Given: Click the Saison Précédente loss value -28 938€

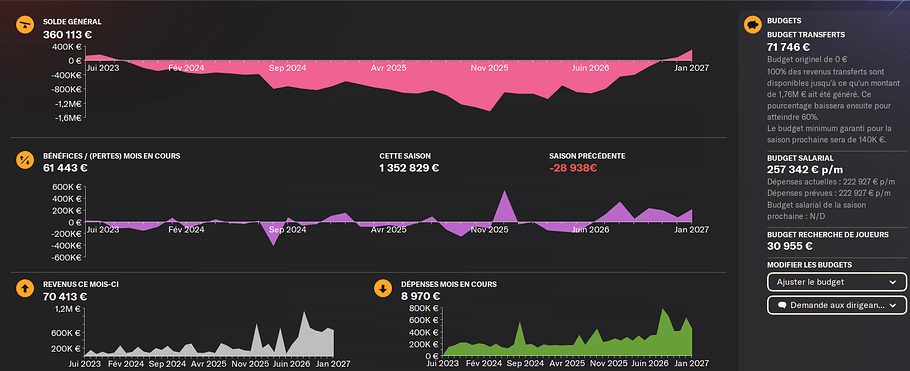Looking at the screenshot, I should click(573, 168).
